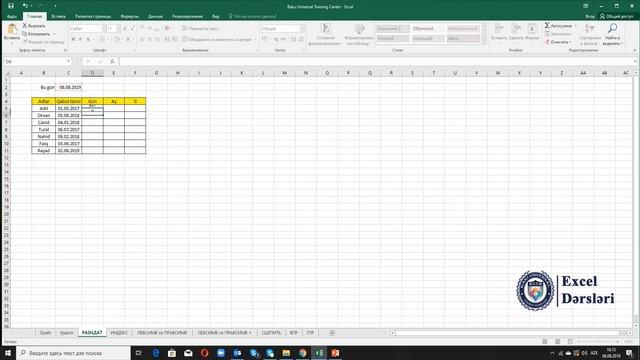640x360 pixels.
Task: Switch to the Формулы ribbon tab
Action: [x=129, y=16]
